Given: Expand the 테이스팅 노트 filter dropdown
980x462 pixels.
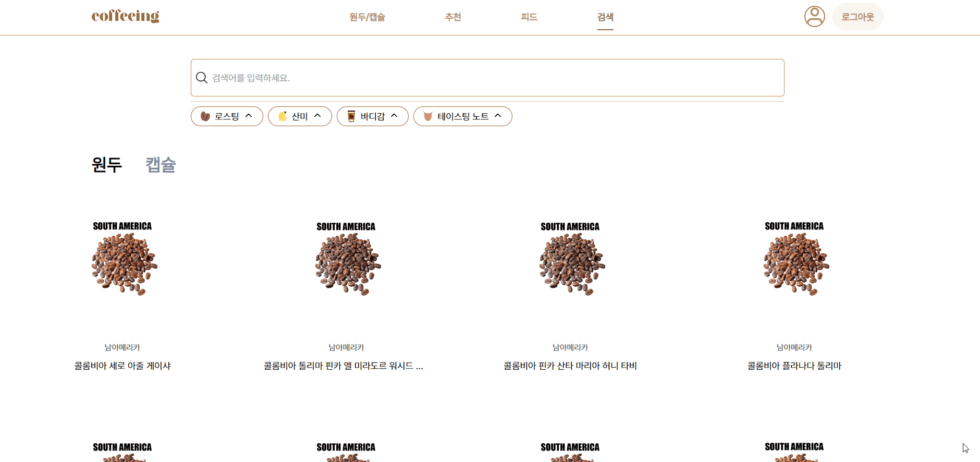Looking at the screenshot, I should [463, 116].
